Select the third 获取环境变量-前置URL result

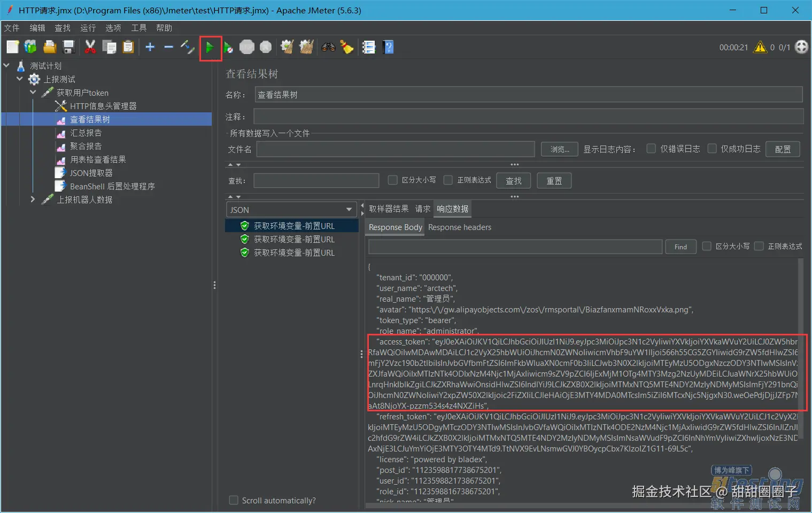pos(292,252)
